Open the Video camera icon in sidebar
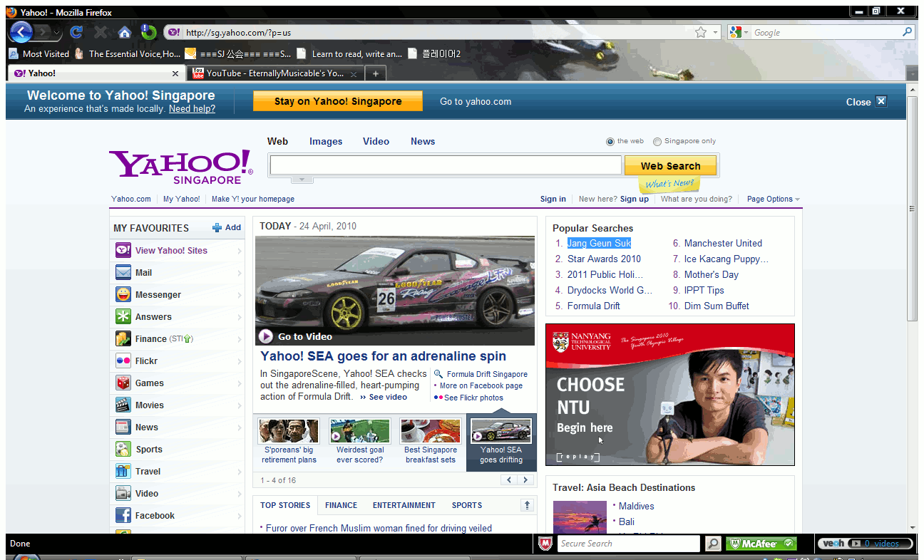This screenshot has width=924, height=560. [123, 493]
